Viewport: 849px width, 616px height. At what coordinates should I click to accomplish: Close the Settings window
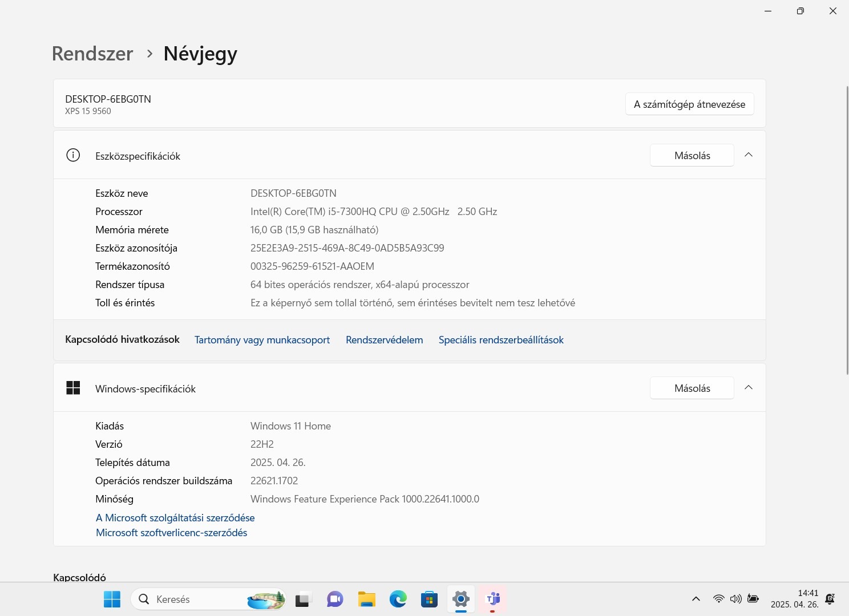833,11
